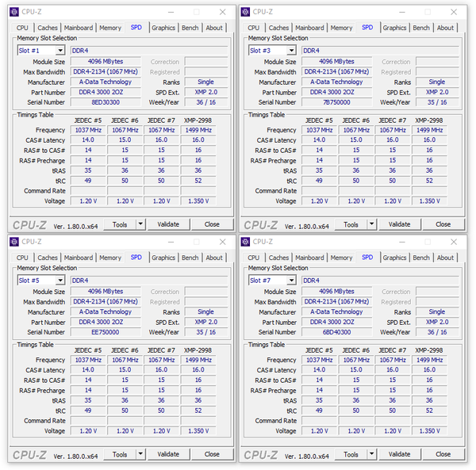Screen dimensions: 476x470
Task: Click Week/Year value 35 / 16 in Slot #3 window
Action: point(437,102)
